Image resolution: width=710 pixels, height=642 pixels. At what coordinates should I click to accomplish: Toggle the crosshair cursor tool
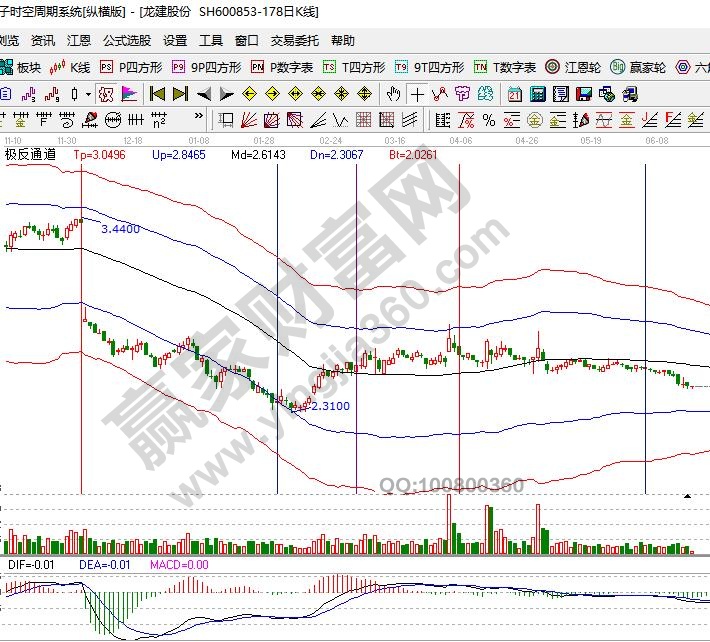point(416,94)
